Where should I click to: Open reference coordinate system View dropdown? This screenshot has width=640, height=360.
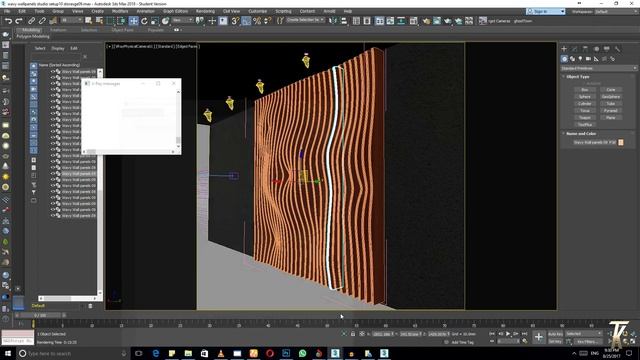click(182, 20)
